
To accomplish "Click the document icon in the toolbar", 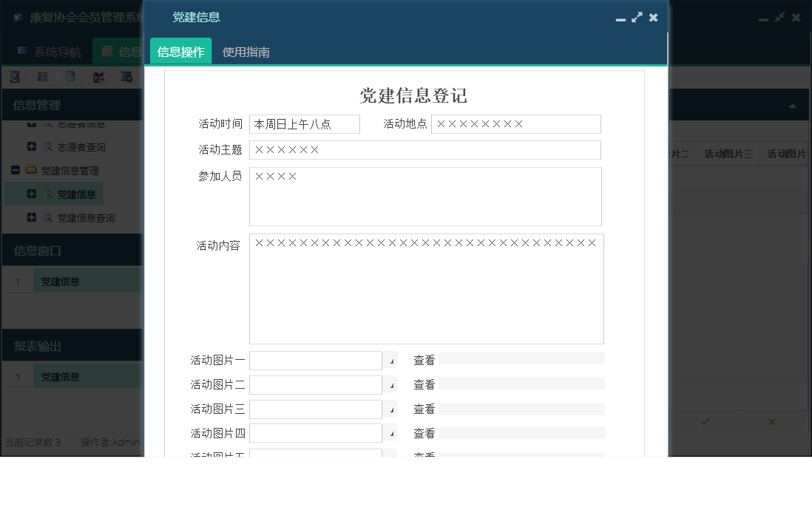I will coord(69,76).
